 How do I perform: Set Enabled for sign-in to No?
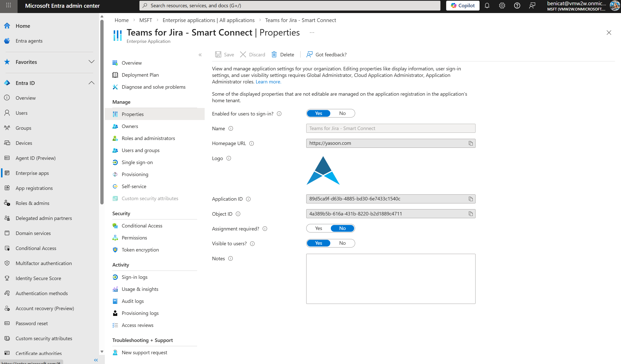[x=342, y=113]
